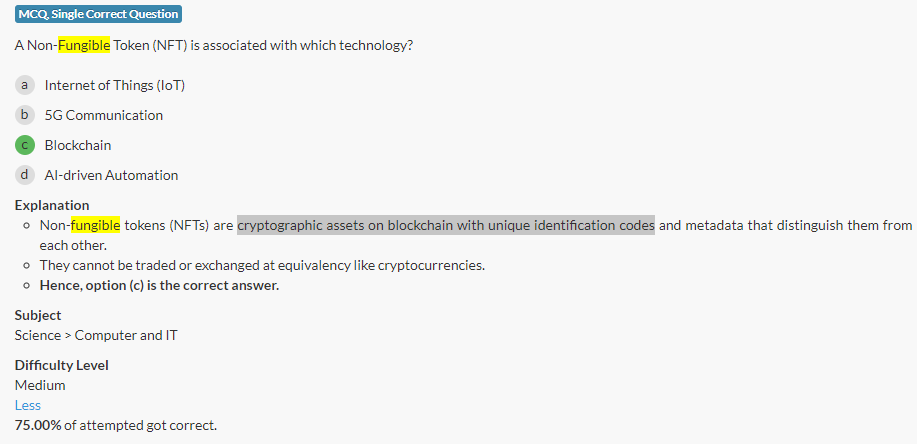The width and height of the screenshot is (917, 444).
Task: Click the 'Difficulty Level' heading
Action: (61, 365)
